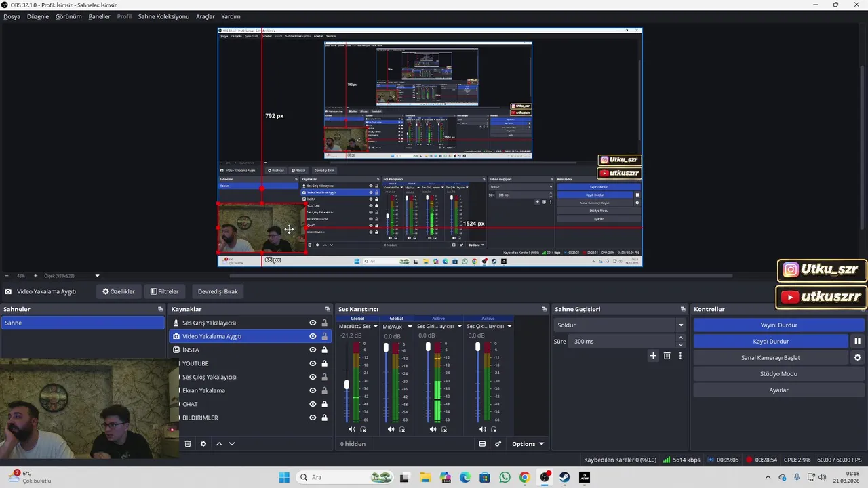Adjust Masaüstü Ses volume slider handle

347,384
